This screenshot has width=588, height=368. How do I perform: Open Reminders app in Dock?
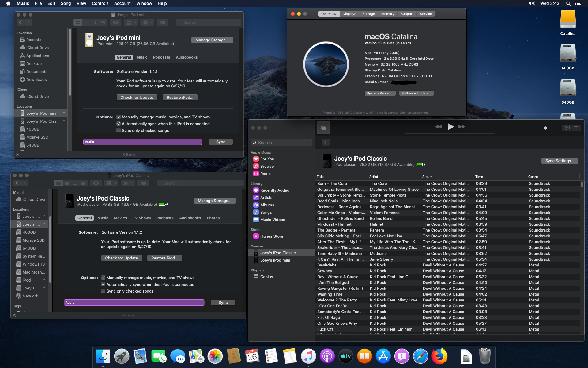click(x=271, y=356)
